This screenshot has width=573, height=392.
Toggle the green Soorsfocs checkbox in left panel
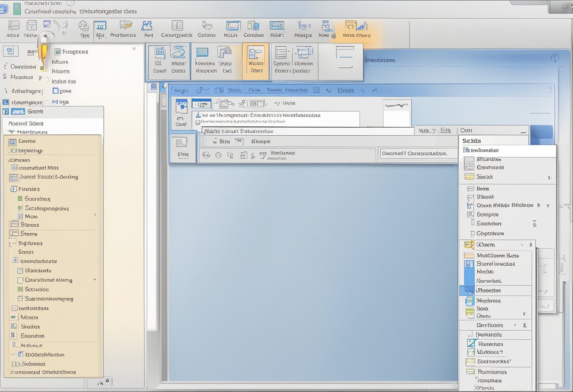coord(20,199)
